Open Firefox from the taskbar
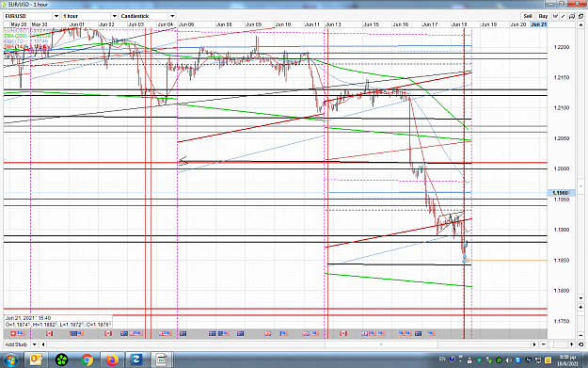Image resolution: width=588 pixels, height=368 pixels. (x=112, y=360)
